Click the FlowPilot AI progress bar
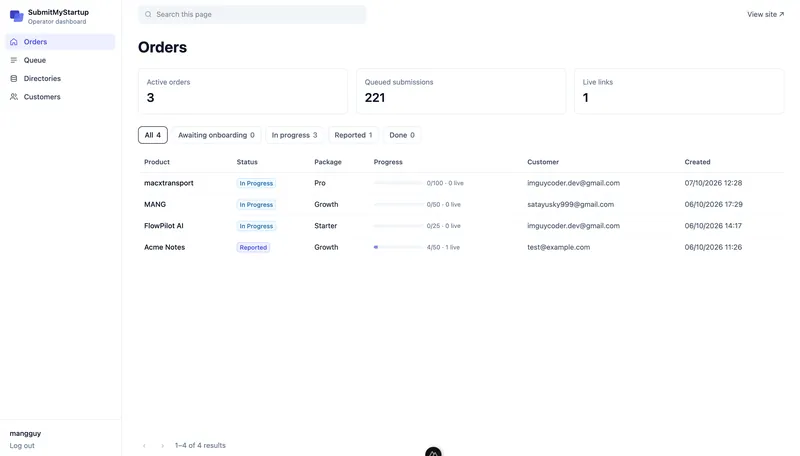 [398, 226]
